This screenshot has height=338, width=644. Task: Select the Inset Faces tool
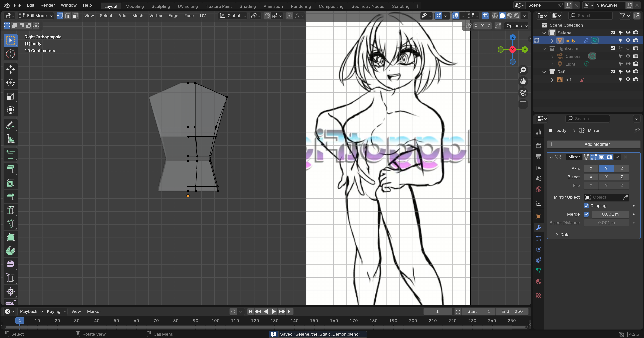[x=10, y=183]
